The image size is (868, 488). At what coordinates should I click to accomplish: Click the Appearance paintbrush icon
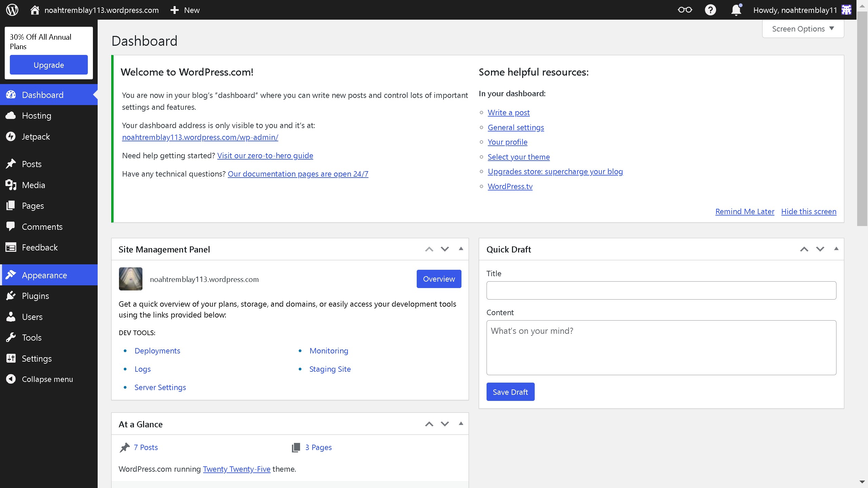click(x=11, y=275)
